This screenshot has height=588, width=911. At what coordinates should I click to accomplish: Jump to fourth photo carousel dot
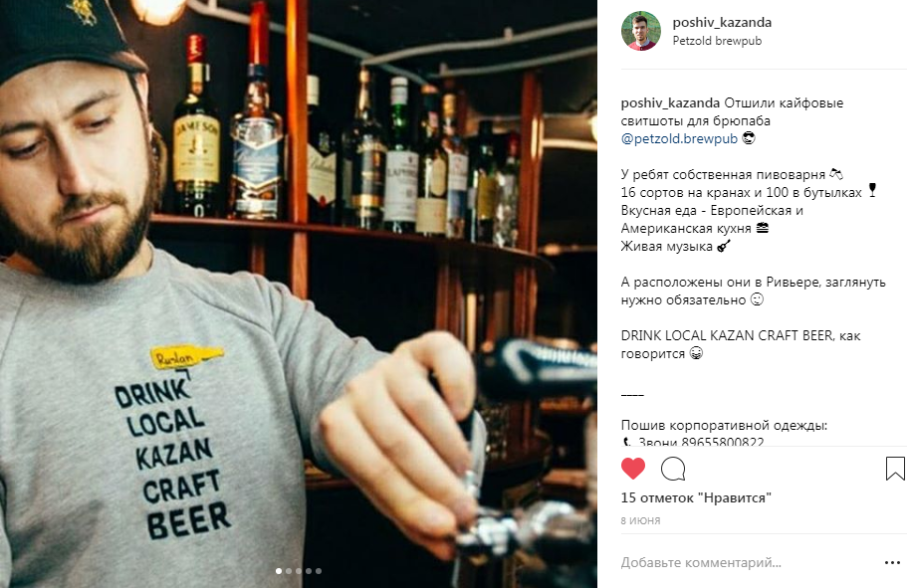[309, 571]
